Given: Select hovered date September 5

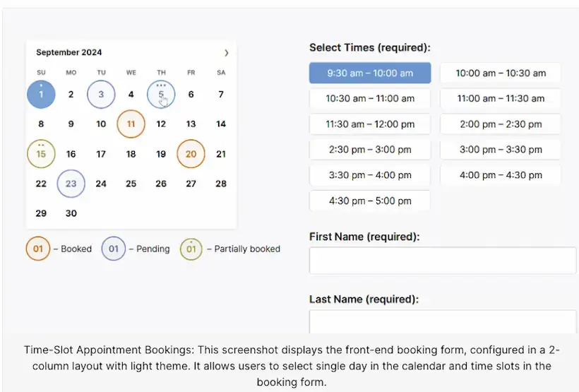Looking at the screenshot, I should 161,94.
